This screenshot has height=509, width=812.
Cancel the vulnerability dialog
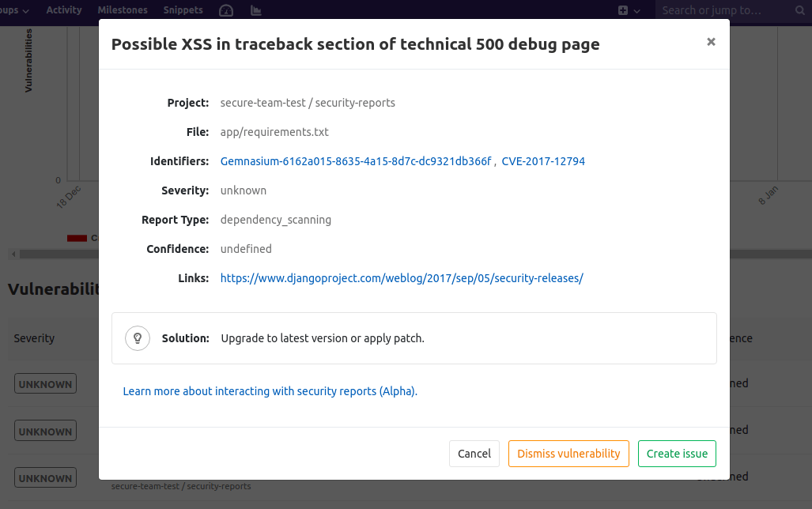[x=474, y=454]
